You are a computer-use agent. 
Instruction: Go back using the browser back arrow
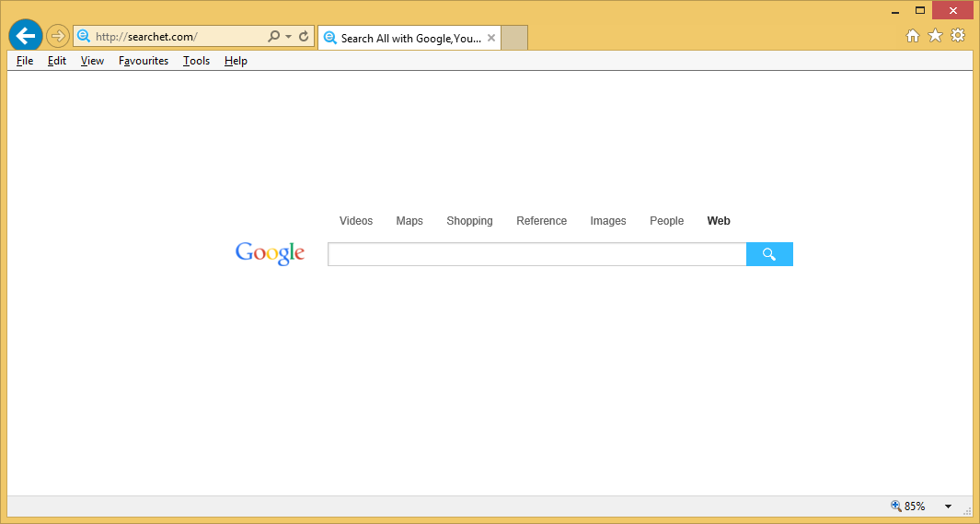pyautogui.click(x=26, y=36)
